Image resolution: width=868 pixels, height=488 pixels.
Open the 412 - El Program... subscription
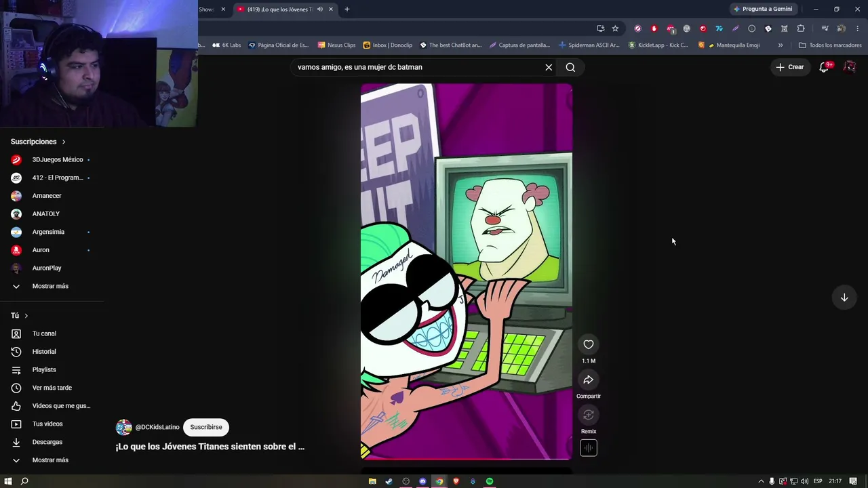pos(52,178)
